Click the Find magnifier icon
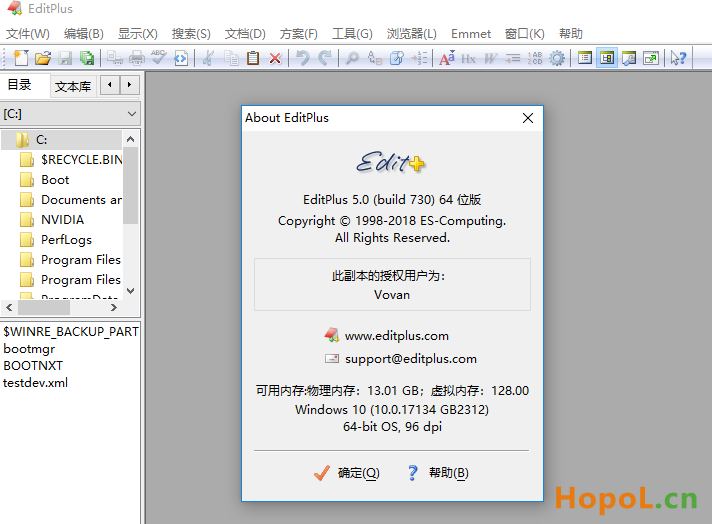Image resolution: width=712 pixels, height=524 pixels. click(x=352, y=58)
